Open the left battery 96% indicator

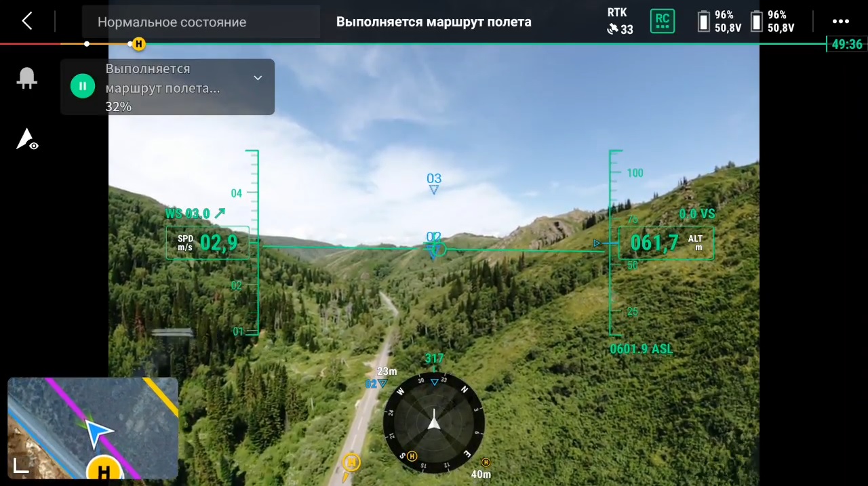coord(717,22)
